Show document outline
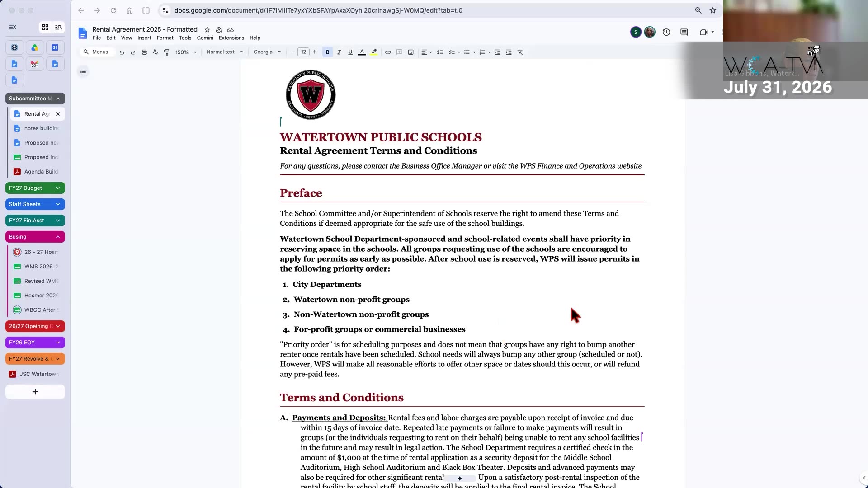868x488 pixels. point(83,71)
